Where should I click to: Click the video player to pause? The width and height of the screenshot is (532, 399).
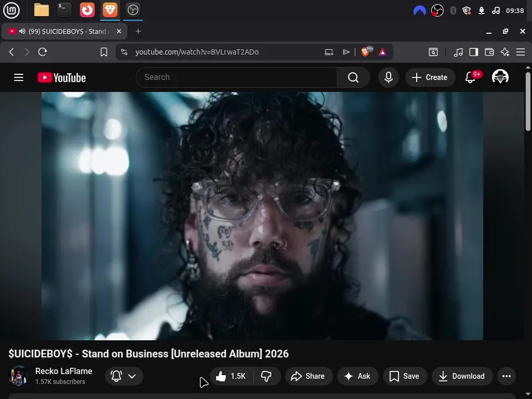262,216
